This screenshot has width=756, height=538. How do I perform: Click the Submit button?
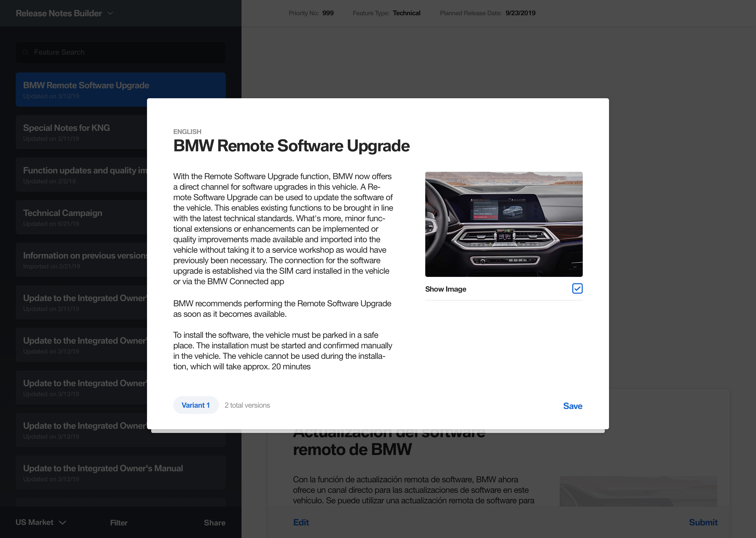click(703, 523)
